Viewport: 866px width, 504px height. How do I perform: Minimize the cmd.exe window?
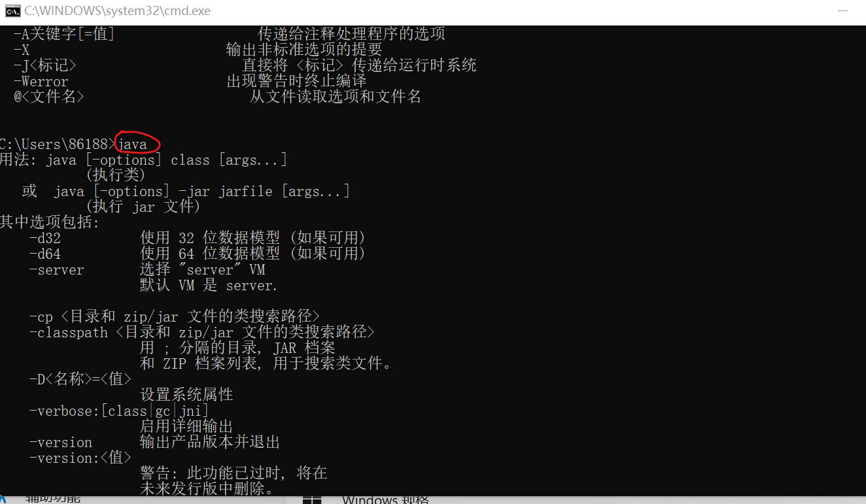click(x=844, y=11)
